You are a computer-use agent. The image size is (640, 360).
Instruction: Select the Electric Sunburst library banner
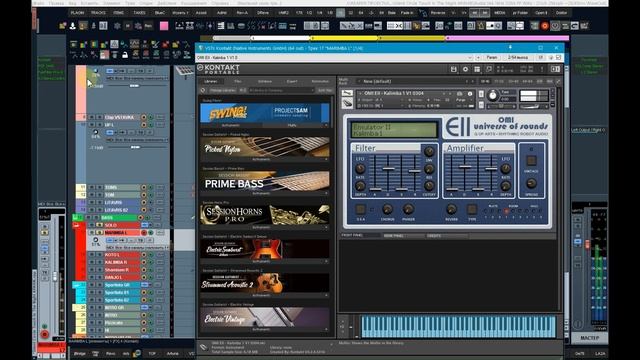(x=264, y=249)
